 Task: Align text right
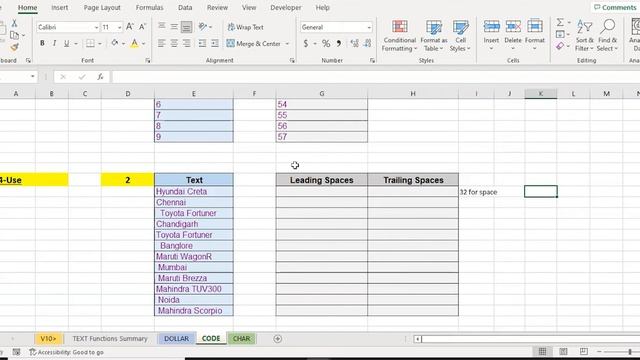(187, 43)
